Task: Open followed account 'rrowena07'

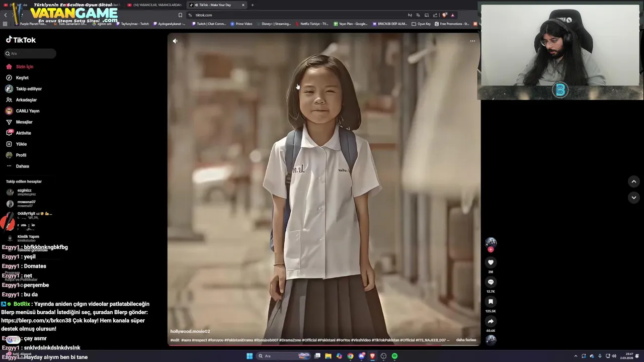Action: (22, 204)
